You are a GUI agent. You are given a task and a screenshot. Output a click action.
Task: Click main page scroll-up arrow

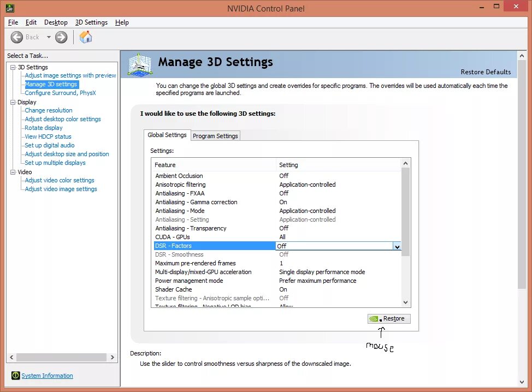522,56
